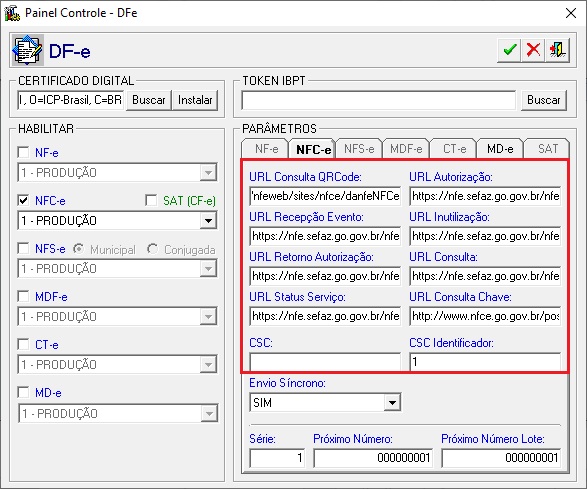Click the URL Retorno Autorização field
The height and width of the screenshot is (489, 587).
325,276
